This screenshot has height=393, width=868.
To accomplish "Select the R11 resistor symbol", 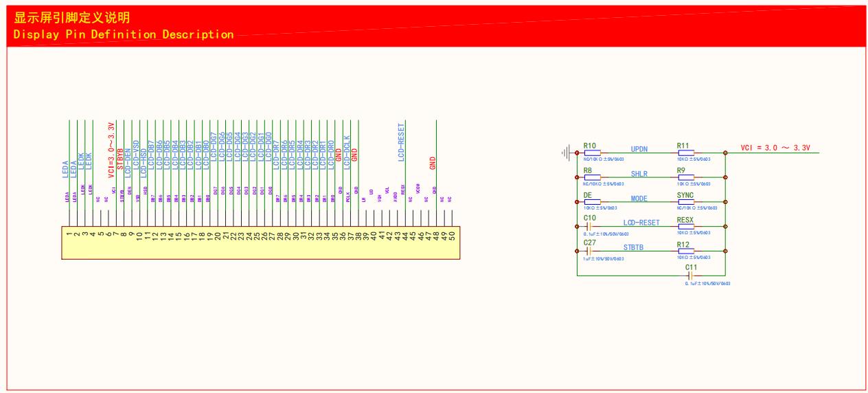I will (685, 153).
